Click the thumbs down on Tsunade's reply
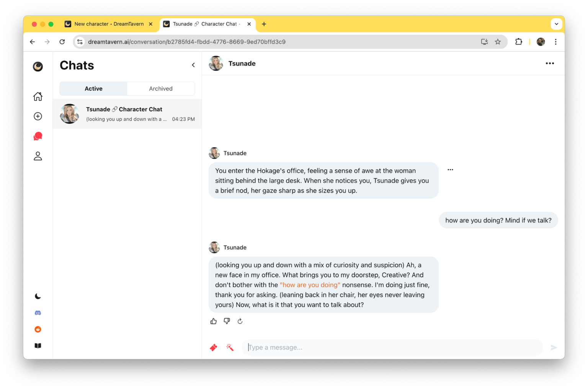The image size is (588, 390). pyautogui.click(x=227, y=321)
